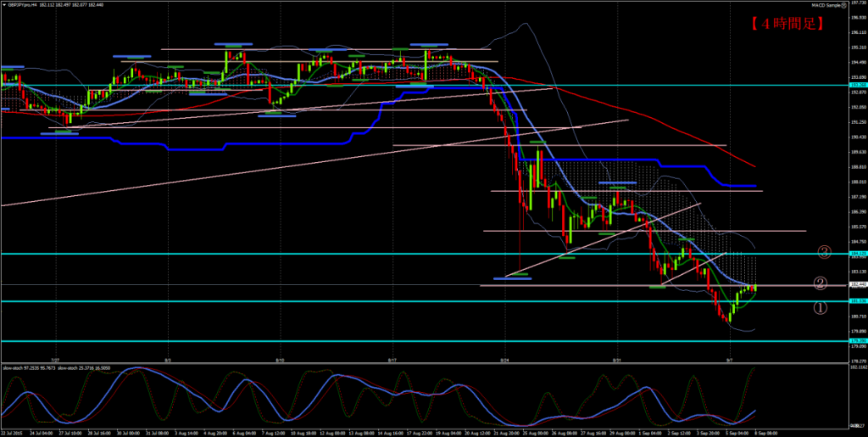Click the current price tag "182.440" on scale

point(858,285)
